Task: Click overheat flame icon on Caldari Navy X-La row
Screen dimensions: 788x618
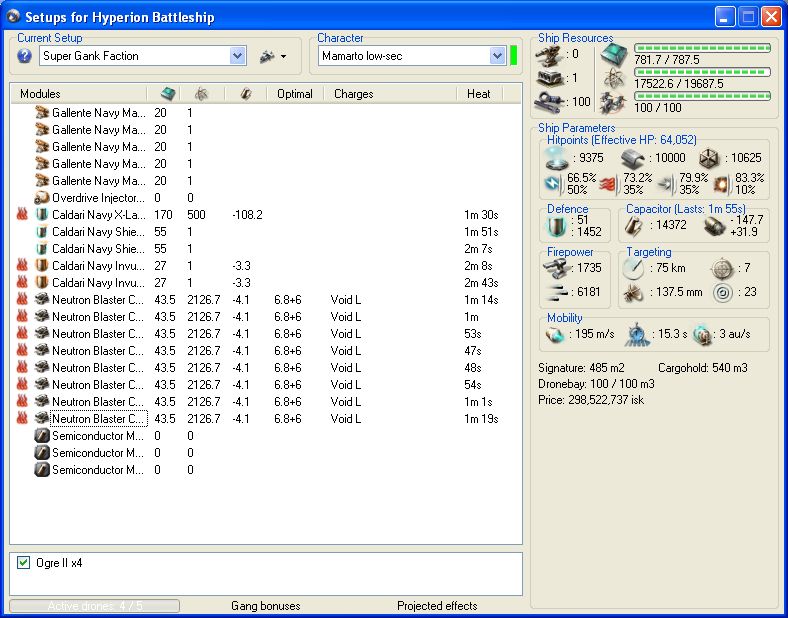Action: click(x=22, y=215)
